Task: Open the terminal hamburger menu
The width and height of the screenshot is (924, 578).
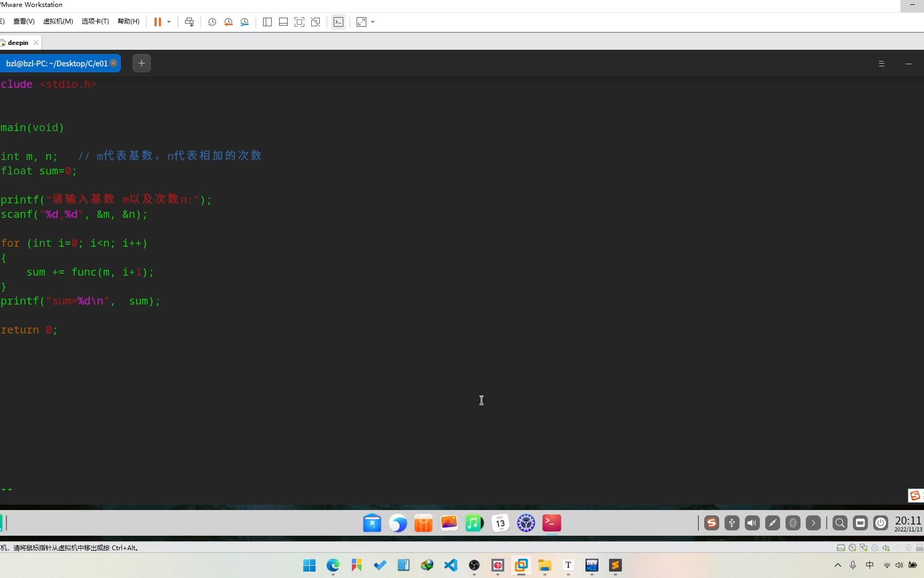Action: [881, 63]
